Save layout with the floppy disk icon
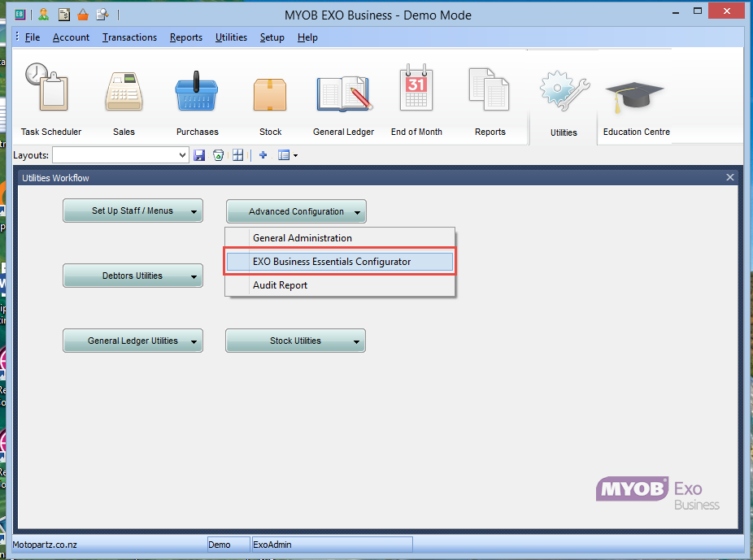Screen dimensions: 753x560 coord(199,155)
